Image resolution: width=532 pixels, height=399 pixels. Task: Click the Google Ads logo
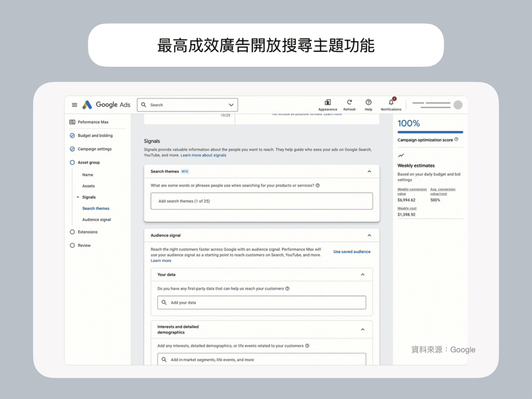pyautogui.click(x=106, y=105)
